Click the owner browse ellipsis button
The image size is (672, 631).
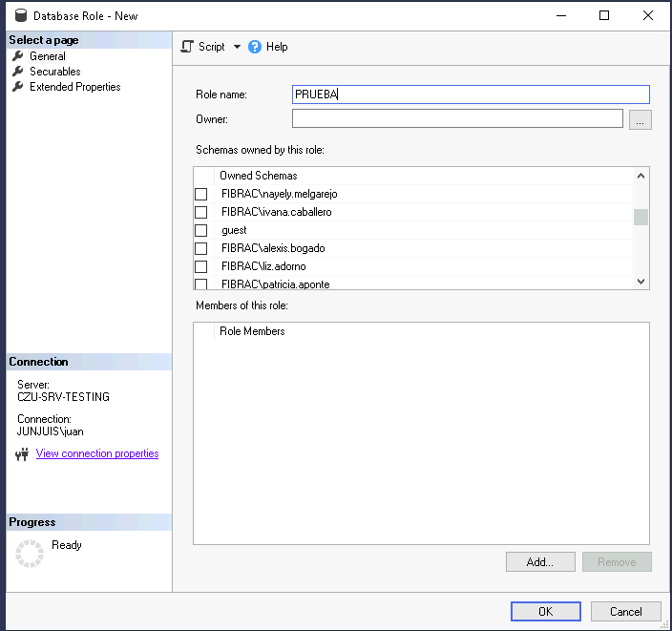click(640, 119)
